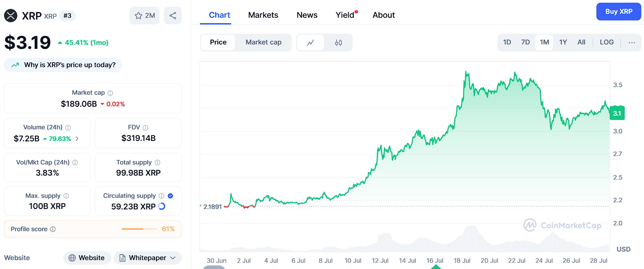Viewport: 644px width, 269px height.
Task: Click the $189.06B market cap value
Action: [x=79, y=104]
